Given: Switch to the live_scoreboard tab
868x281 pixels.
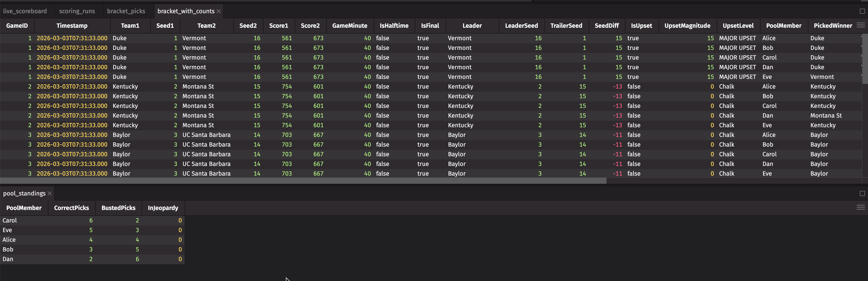Looking at the screenshot, I should click(25, 11).
